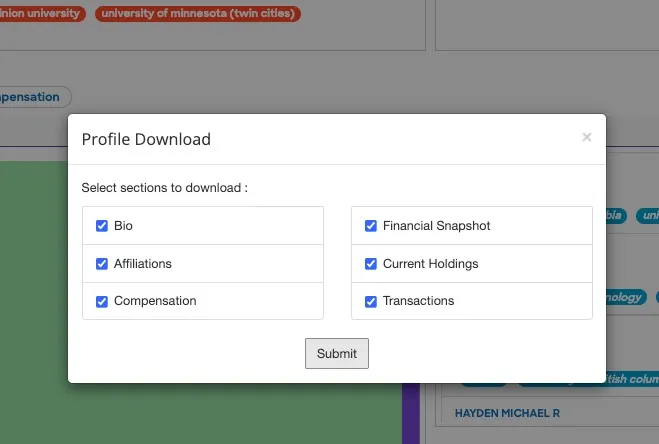Select the purple treemap bar
Screen dimensions: 659x444
411,413
